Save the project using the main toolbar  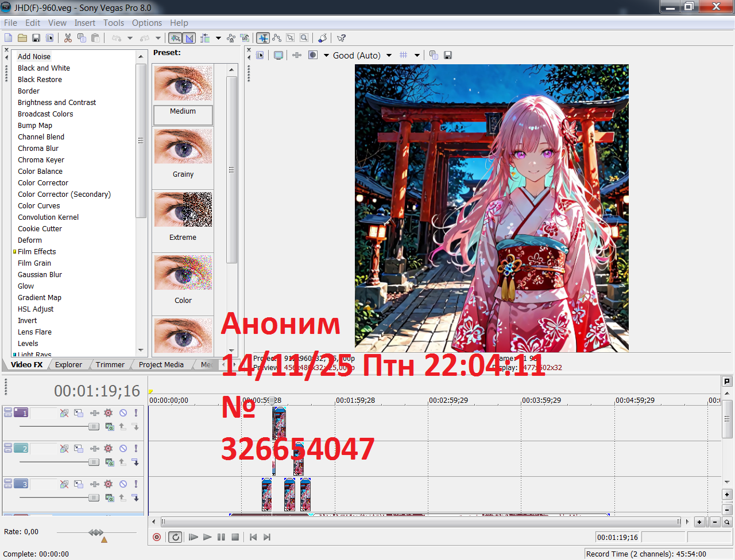click(x=36, y=38)
